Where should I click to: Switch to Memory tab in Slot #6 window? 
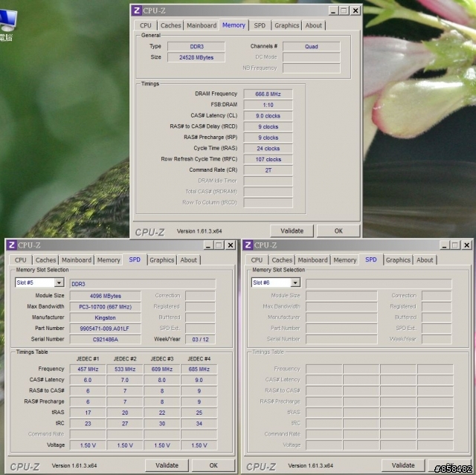coord(345,260)
